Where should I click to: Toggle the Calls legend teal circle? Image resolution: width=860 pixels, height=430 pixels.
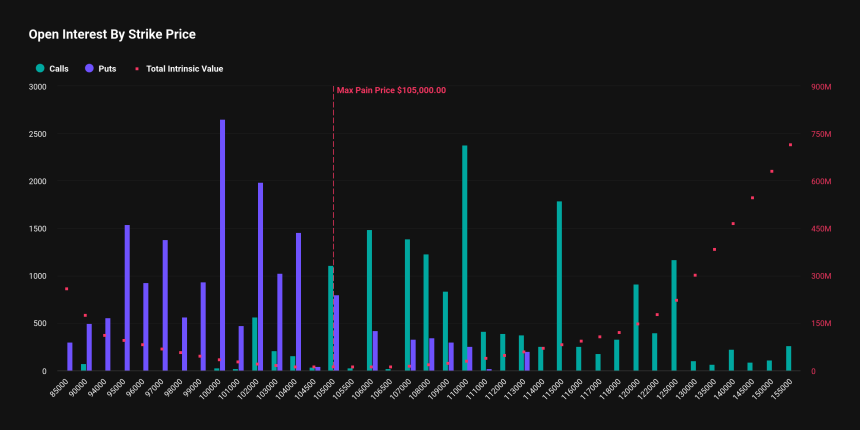[39, 69]
